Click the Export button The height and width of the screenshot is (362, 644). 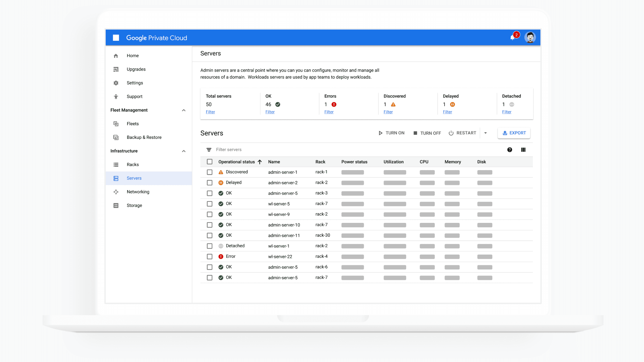point(514,133)
